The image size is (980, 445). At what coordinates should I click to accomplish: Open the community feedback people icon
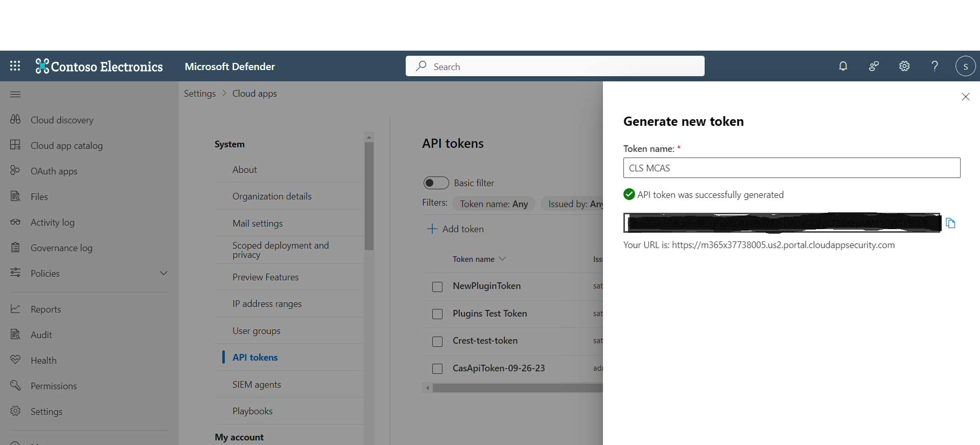pyautogui.click(x=874, y=66)
